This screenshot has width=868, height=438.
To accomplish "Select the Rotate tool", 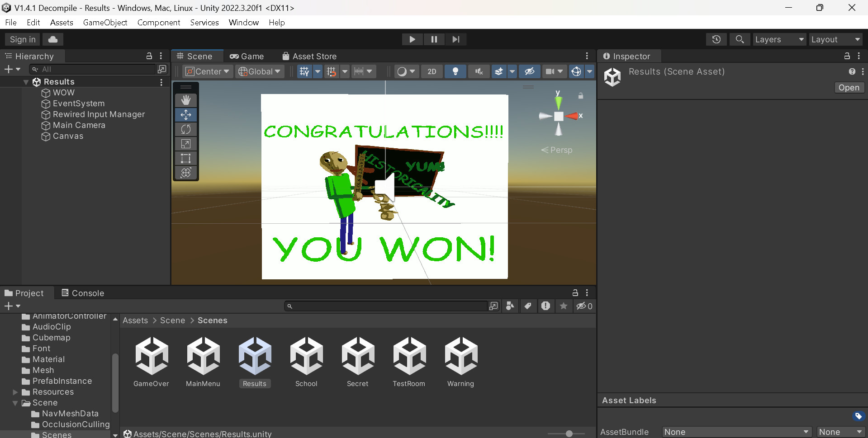I will coord(185,129).
